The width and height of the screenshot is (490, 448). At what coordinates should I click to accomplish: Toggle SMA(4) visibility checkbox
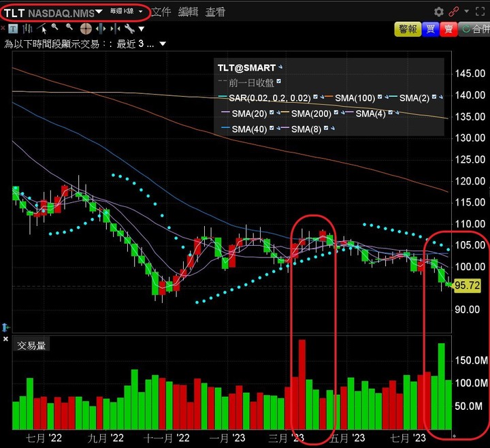pos(391,112)
